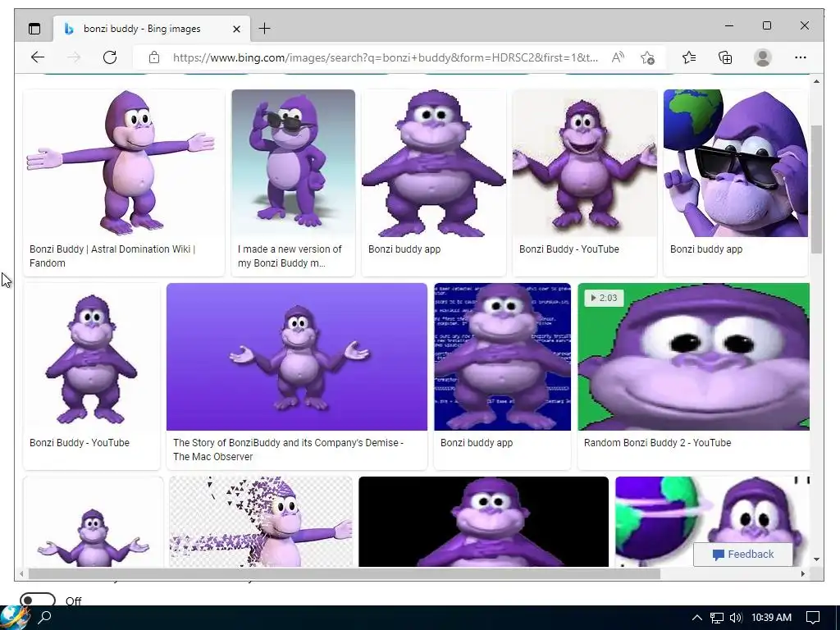The height and width of the screenshot is (630, 840).
Task: Add this page to favorites
Action: click(x=648, y=57)
